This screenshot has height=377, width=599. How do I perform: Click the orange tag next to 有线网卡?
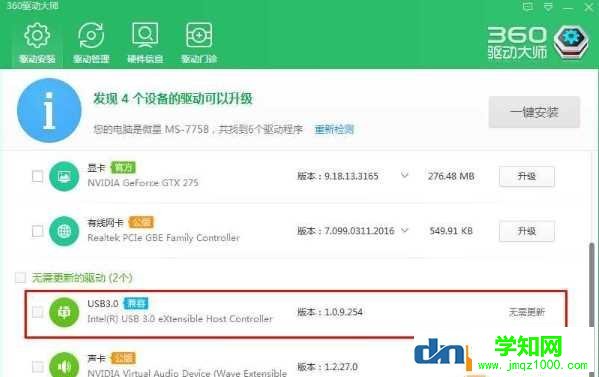[141, 222]
